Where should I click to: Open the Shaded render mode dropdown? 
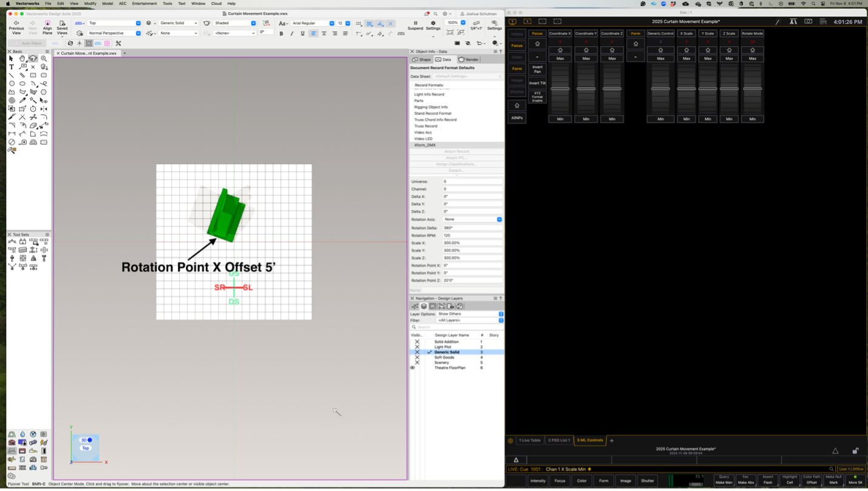[234, 23]
